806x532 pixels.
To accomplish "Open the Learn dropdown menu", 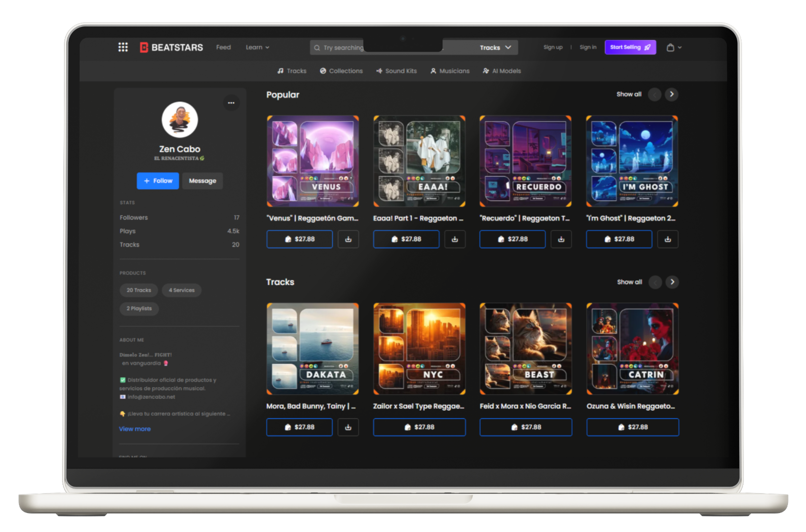I will pyautogui.click(x=257, y=47).
